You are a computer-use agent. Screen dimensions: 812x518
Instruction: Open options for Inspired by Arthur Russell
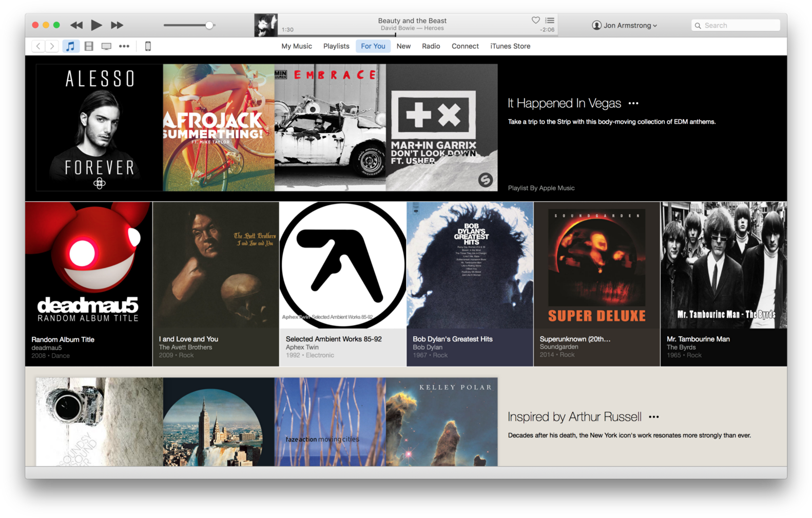coord(653,417)
